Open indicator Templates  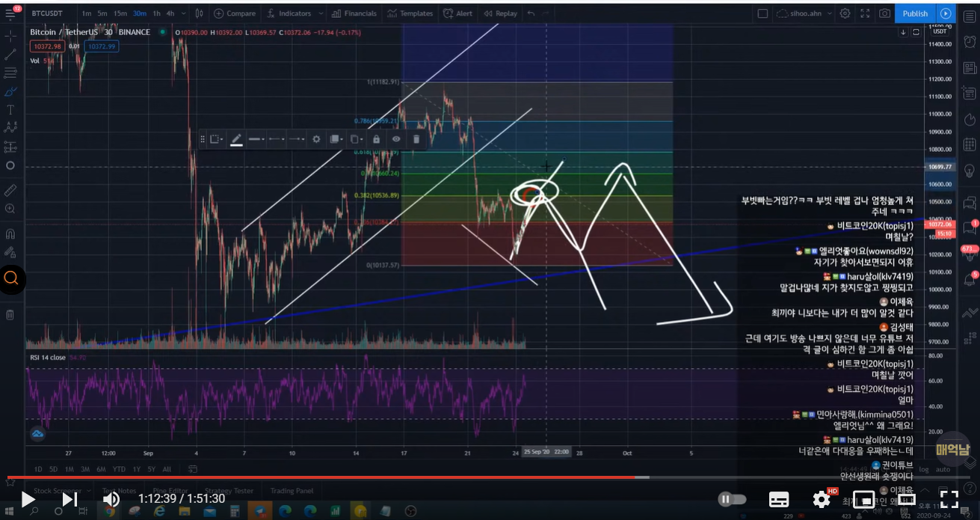coord(410,13)
